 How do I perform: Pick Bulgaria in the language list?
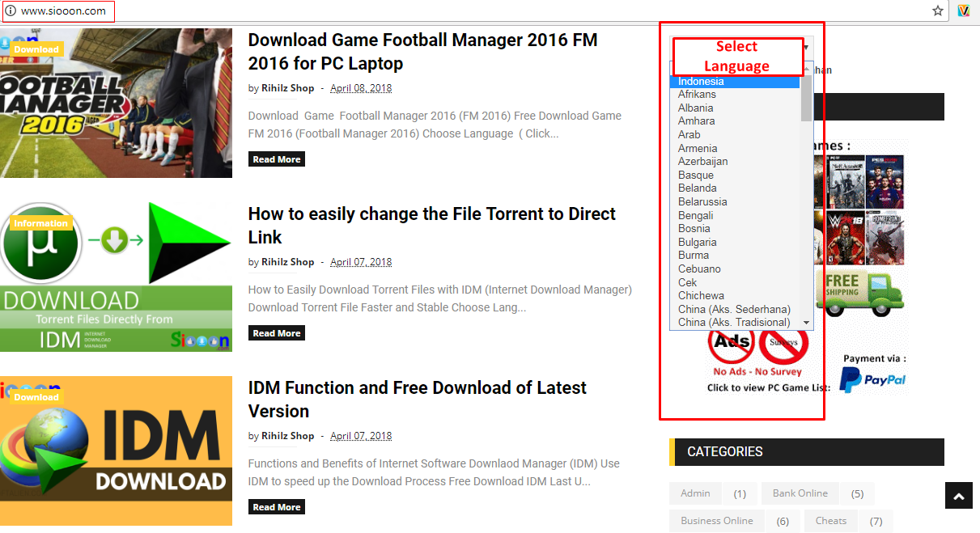click(735, 242)
